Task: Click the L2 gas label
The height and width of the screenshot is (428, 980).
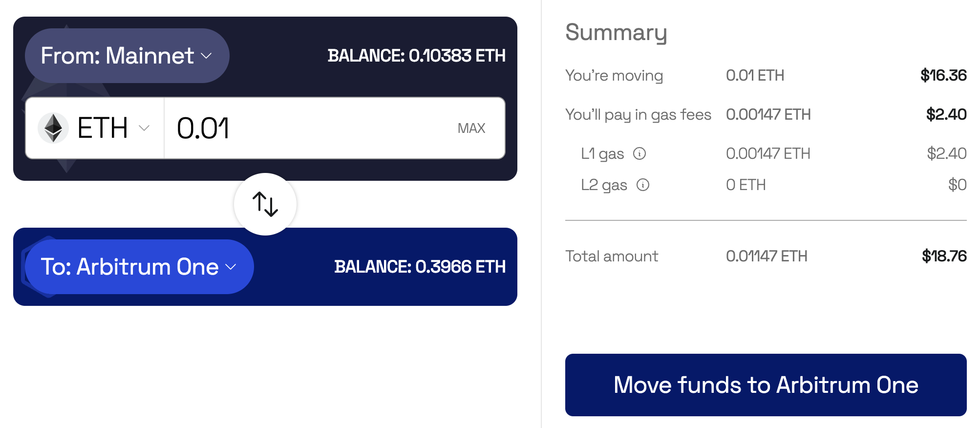Action: [604, 185]
